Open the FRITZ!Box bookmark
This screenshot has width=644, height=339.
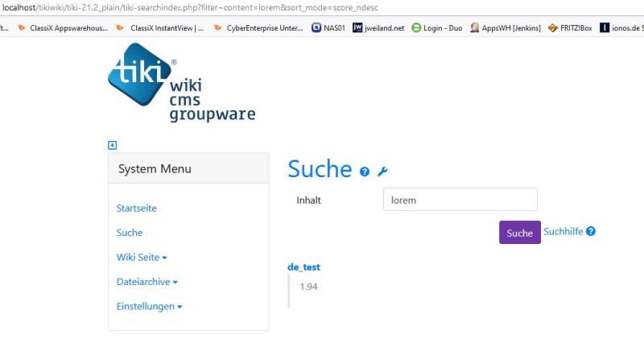tap(571, 28)
